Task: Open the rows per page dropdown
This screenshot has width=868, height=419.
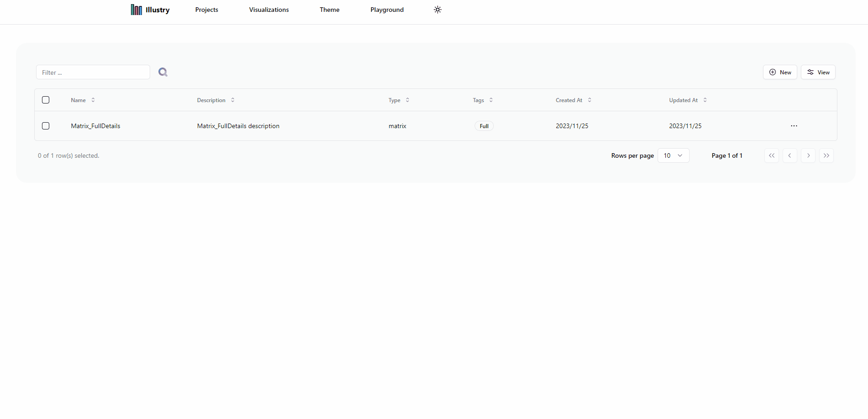Action: click(673, 155)
